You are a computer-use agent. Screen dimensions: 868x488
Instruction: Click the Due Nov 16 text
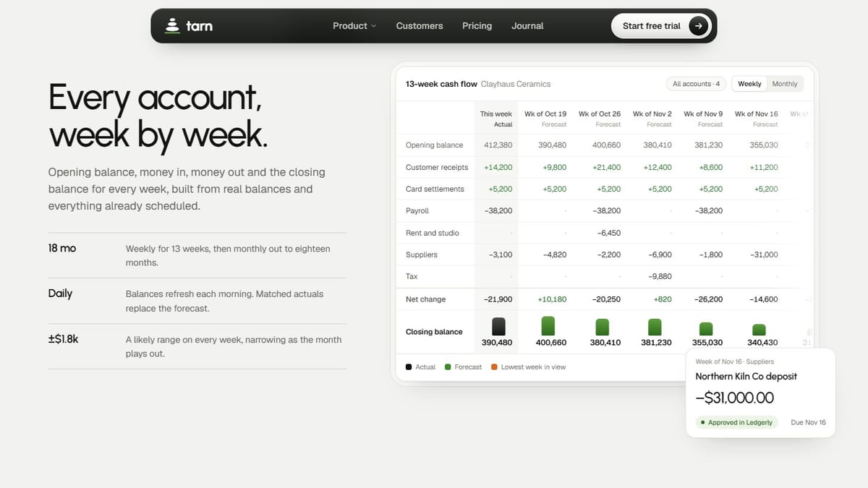[809, 422]
